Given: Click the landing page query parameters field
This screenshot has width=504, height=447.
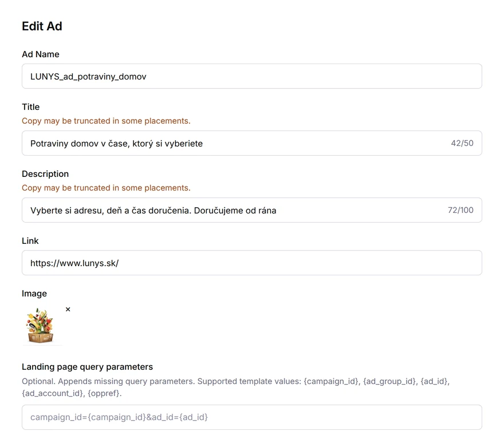Looking at the screenshot, I should pos(251,417).
